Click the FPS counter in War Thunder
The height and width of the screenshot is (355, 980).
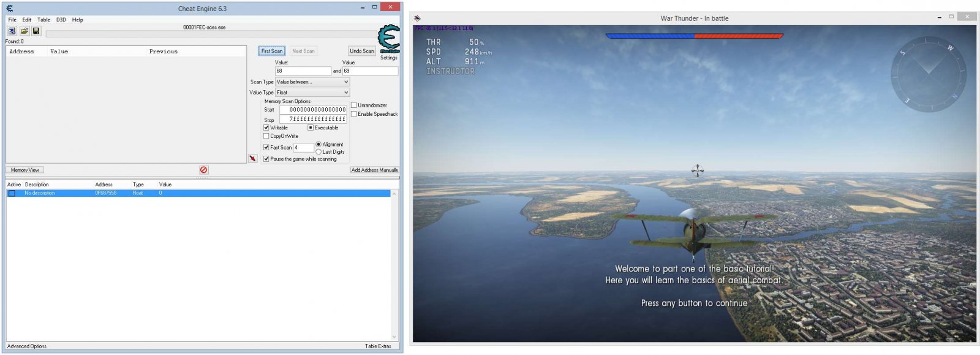pos(444,28)
